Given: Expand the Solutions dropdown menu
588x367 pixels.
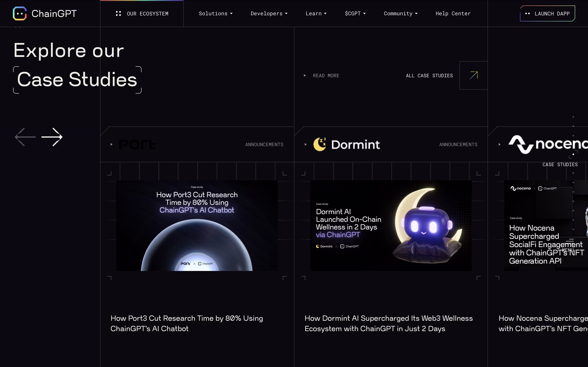Looking at the screenshot, I should [x=216, y=14].
